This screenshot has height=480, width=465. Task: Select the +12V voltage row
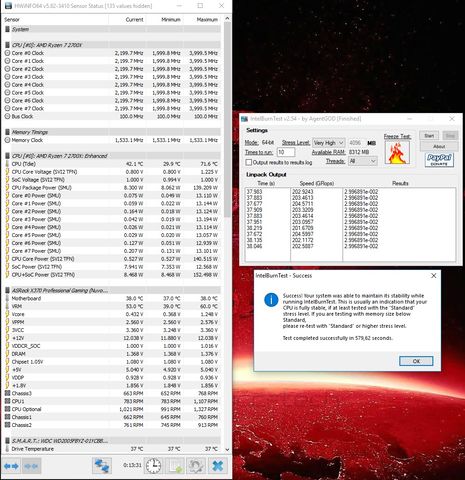click(112, 338)
